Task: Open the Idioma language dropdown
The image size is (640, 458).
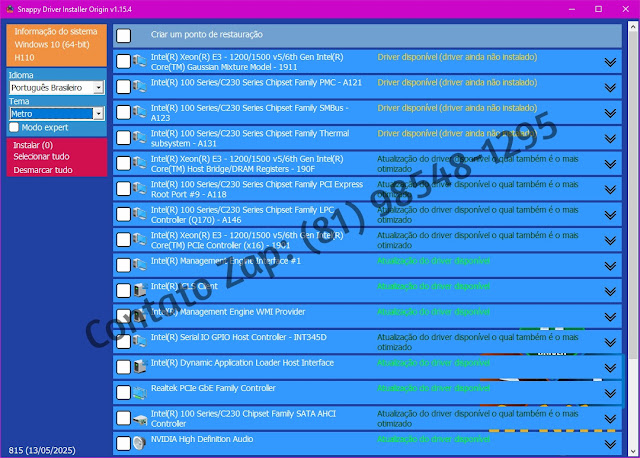Action: (x=57, y=87)
